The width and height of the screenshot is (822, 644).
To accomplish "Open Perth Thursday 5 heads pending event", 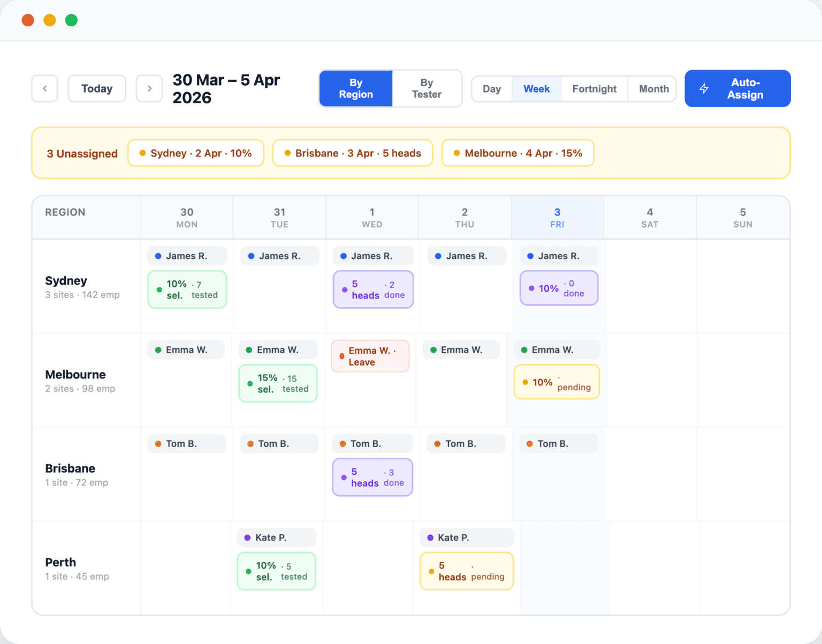I will [x=467, y=571].
